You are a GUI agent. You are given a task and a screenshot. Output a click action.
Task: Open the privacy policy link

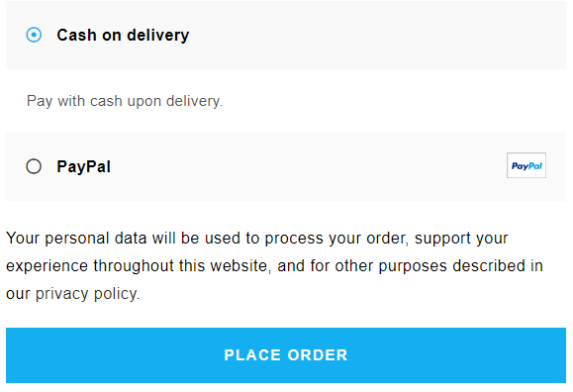[87, 294]
